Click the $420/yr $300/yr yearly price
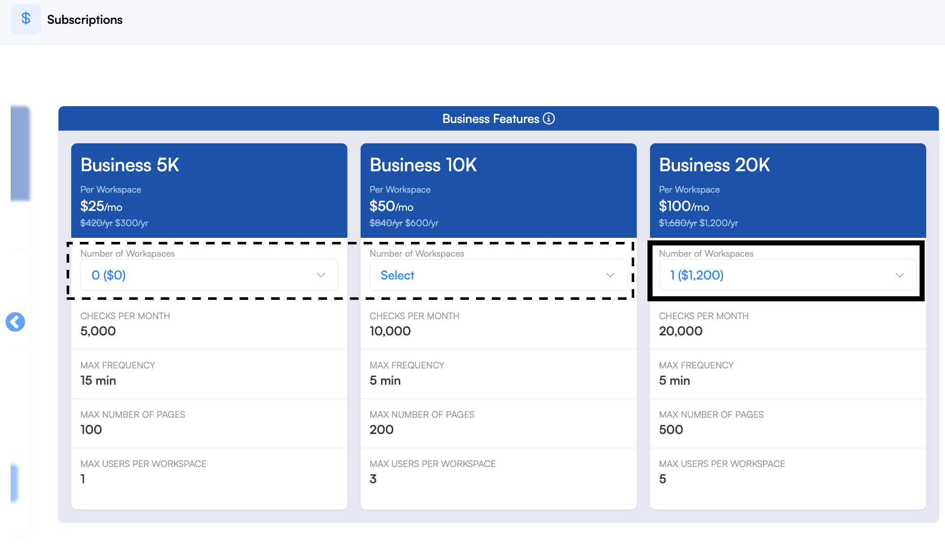This screenshot has height=560, width=945. click(x=114, y=223)
